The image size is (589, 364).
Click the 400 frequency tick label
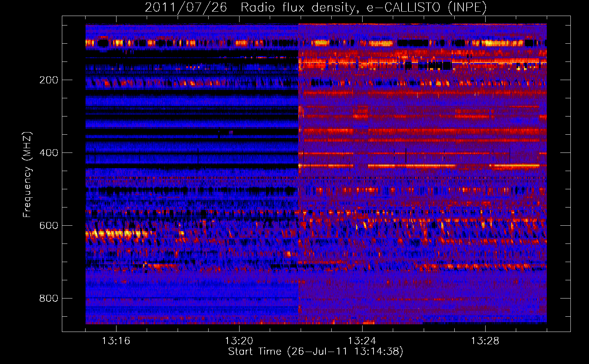[49, 153]
